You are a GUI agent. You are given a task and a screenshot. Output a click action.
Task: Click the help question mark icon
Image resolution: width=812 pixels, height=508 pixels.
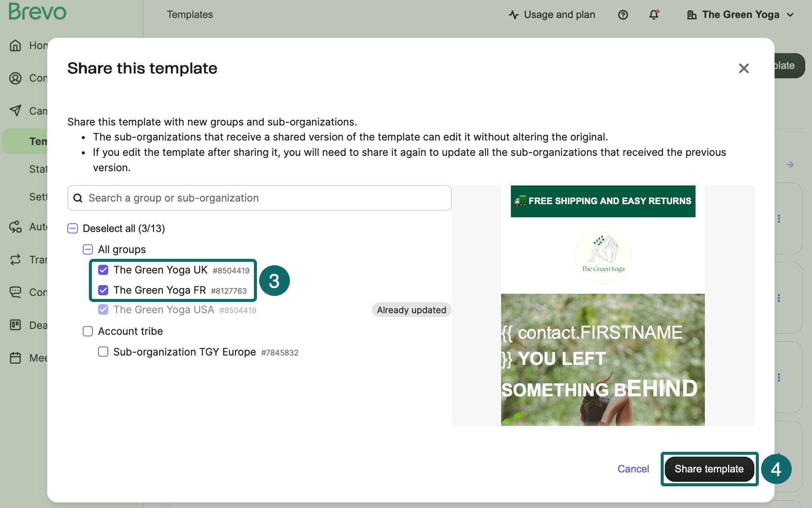click(623, 15)
